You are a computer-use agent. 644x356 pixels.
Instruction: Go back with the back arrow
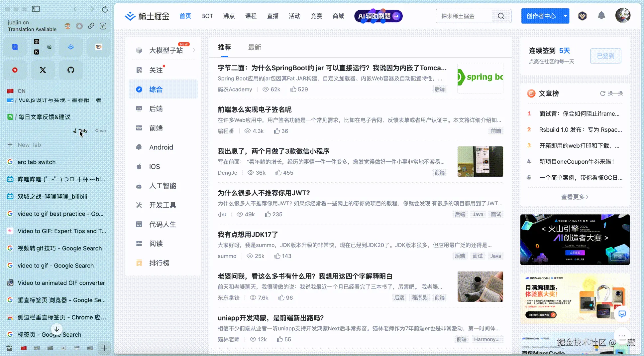tap(76, 9)
